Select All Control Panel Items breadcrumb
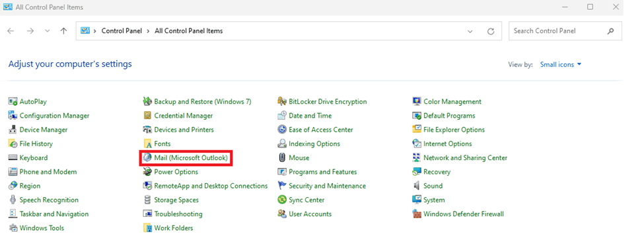This screenshot has width=644, height=250. [x=188, y=31]
